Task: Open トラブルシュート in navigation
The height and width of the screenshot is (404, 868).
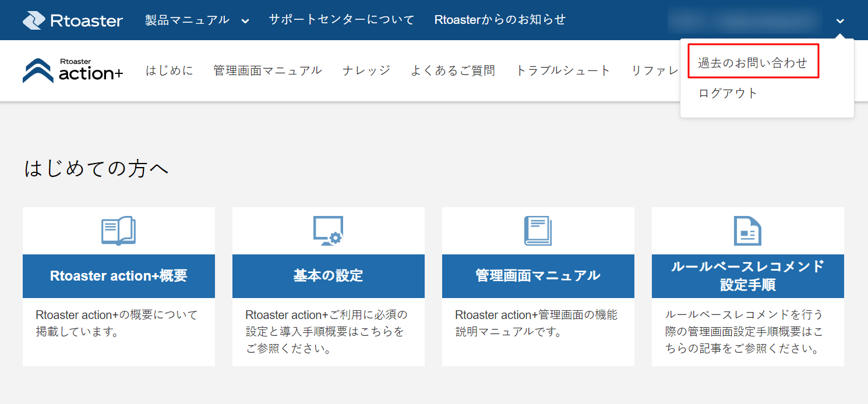Action: click(563, 71)
